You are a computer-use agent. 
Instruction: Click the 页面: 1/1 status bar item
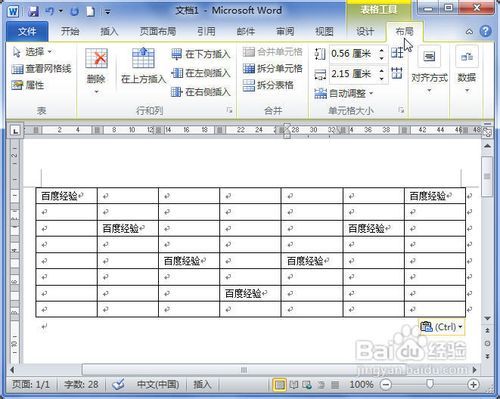[31, 384]
